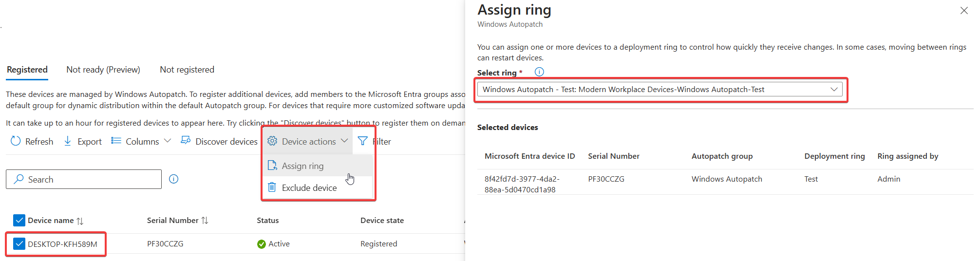
Task: Expand the Device actions chevron
Action: coord(344,141)
